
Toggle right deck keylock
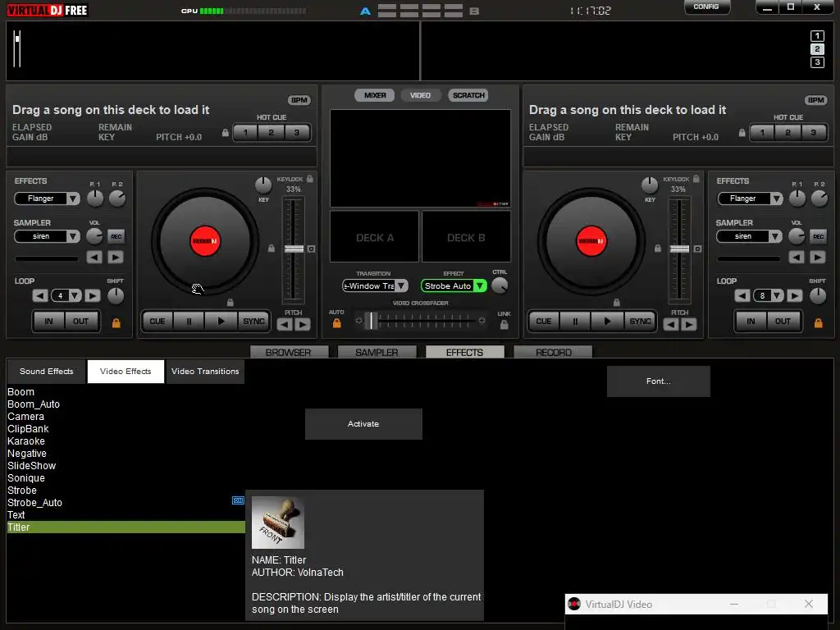(x=696, y=178)
